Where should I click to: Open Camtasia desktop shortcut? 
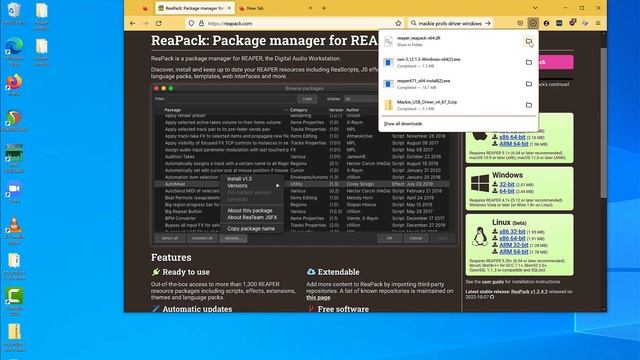point(14,302)
